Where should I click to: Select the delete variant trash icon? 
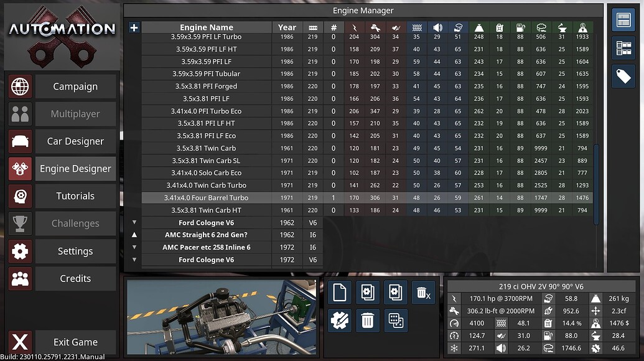[x=368, y=321]
